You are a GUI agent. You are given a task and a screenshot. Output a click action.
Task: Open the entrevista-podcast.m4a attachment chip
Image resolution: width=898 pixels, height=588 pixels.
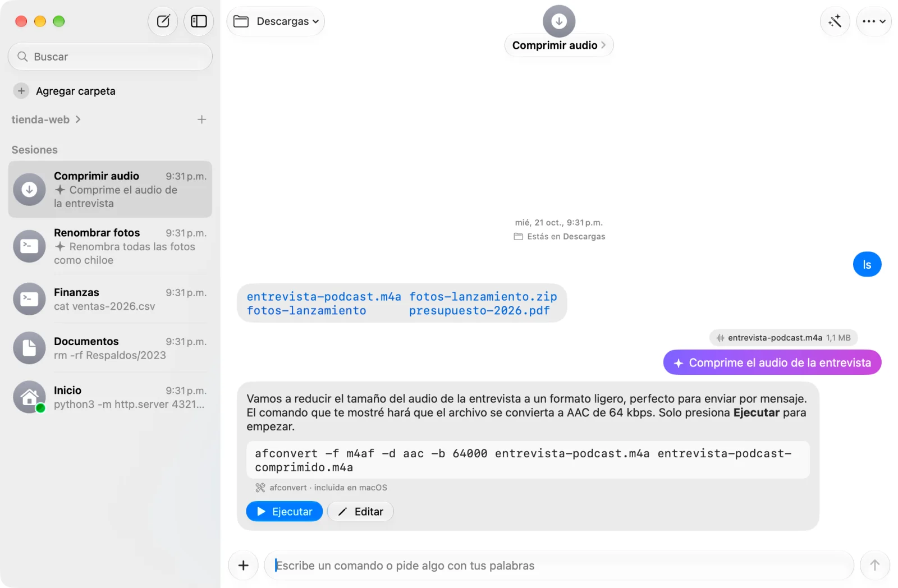click(784, 338)
